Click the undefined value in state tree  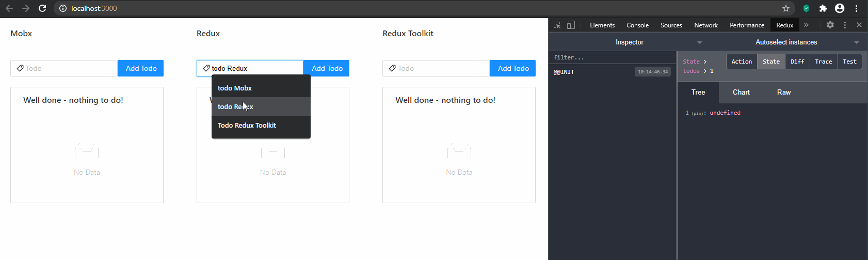pyautogui.click(x=725, y=113)
